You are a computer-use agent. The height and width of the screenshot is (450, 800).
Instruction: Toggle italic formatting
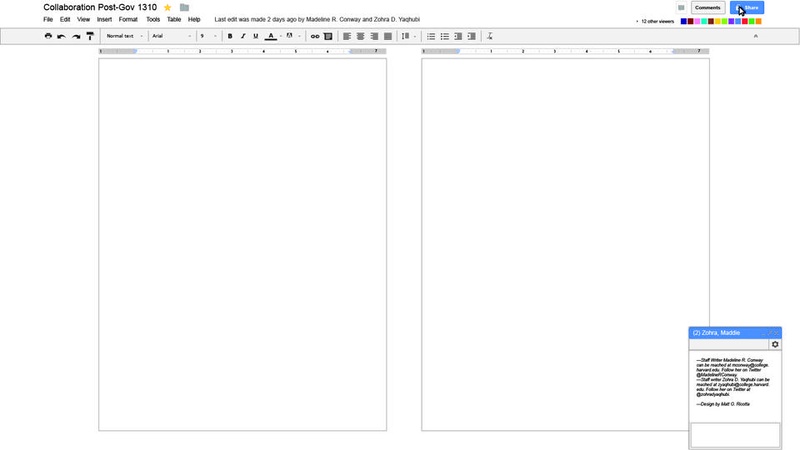pyautogui.click(x=243, y=36)
